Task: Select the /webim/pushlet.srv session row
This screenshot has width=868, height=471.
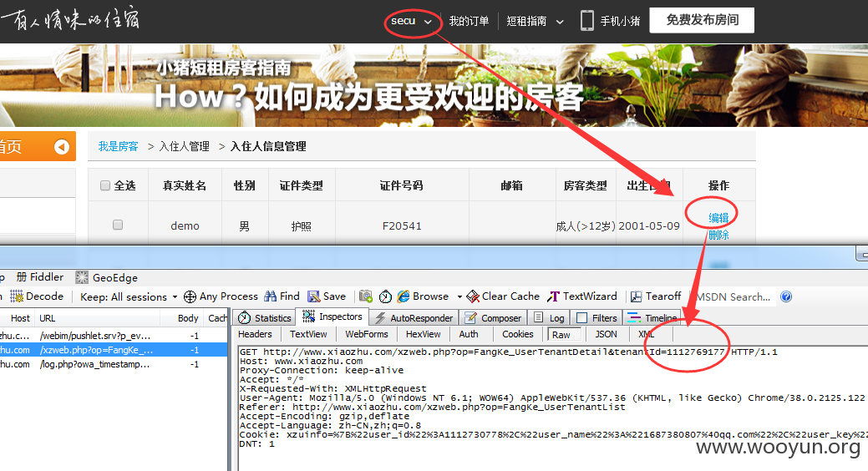Action: 114,336
